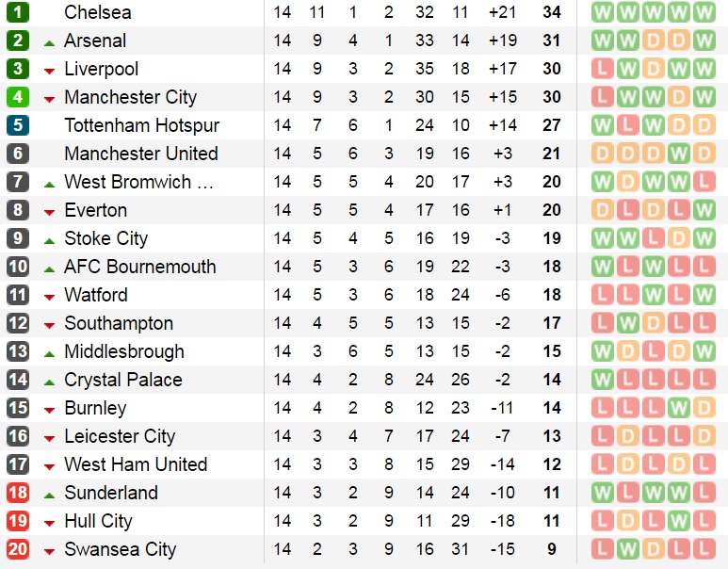Click the red position 18 badge

18,493
